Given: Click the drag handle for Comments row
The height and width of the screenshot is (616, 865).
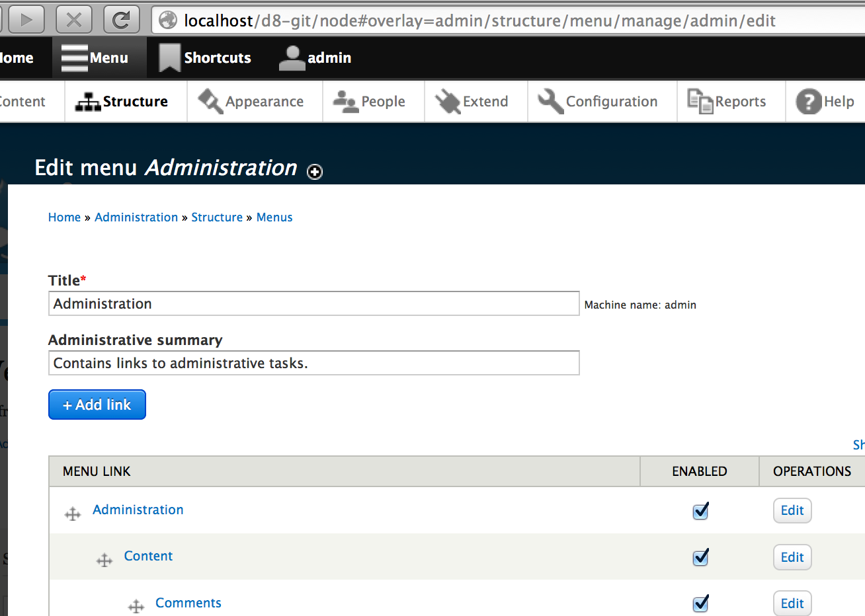Looking at the screenshot, I should click(x=136, y=606).
